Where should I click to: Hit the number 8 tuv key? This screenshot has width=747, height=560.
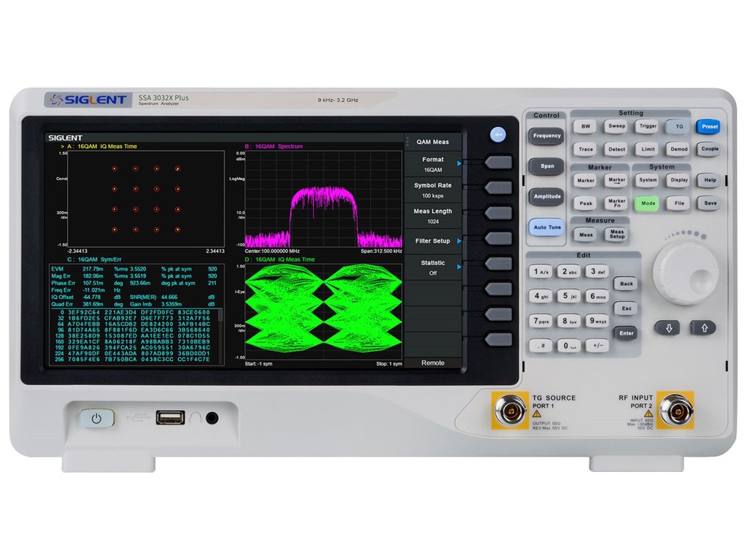click(569, 321)
